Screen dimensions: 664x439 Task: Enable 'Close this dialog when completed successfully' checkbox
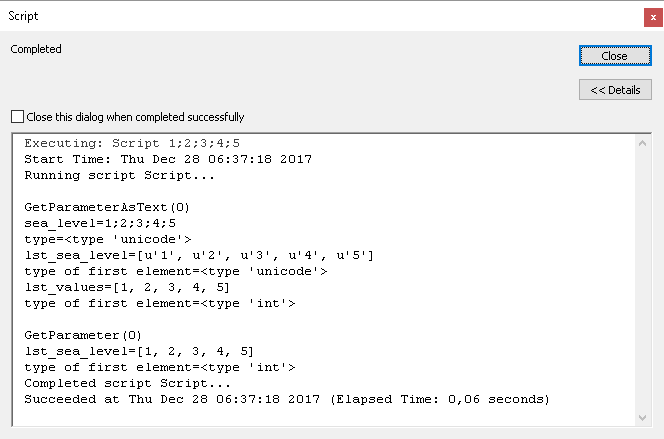click(x=17, y=117)
